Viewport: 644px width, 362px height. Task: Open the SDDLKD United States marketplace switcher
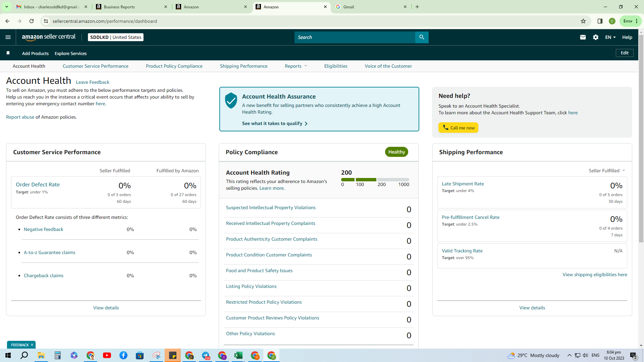point(116,37)
